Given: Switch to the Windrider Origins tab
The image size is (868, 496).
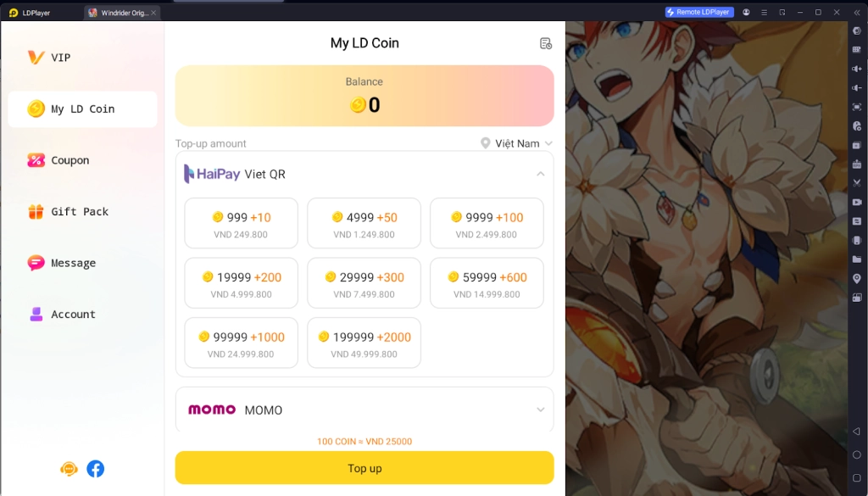Looking at the screenshot, I should pyautogui.click(x=122, y=13).
